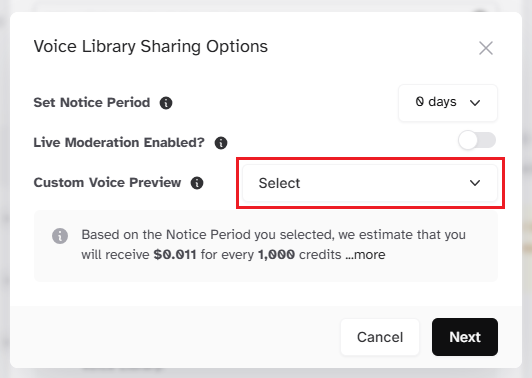
Task: Click the Cancel button
Action: [380, 337]
